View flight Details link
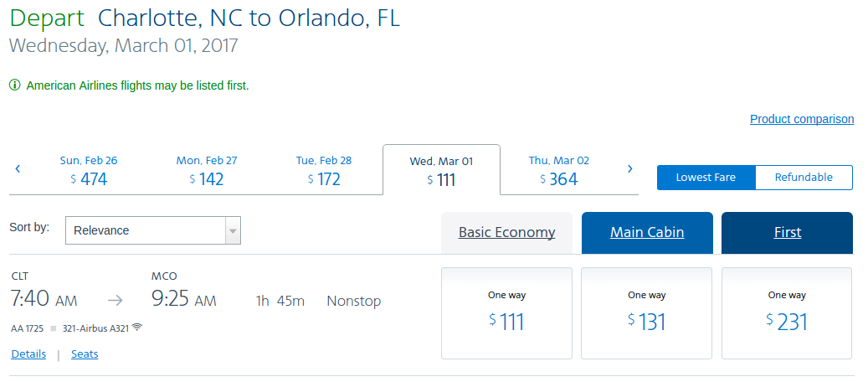This screenshot has height=382, width=868. pyautogui.click(x=28, y=354)
